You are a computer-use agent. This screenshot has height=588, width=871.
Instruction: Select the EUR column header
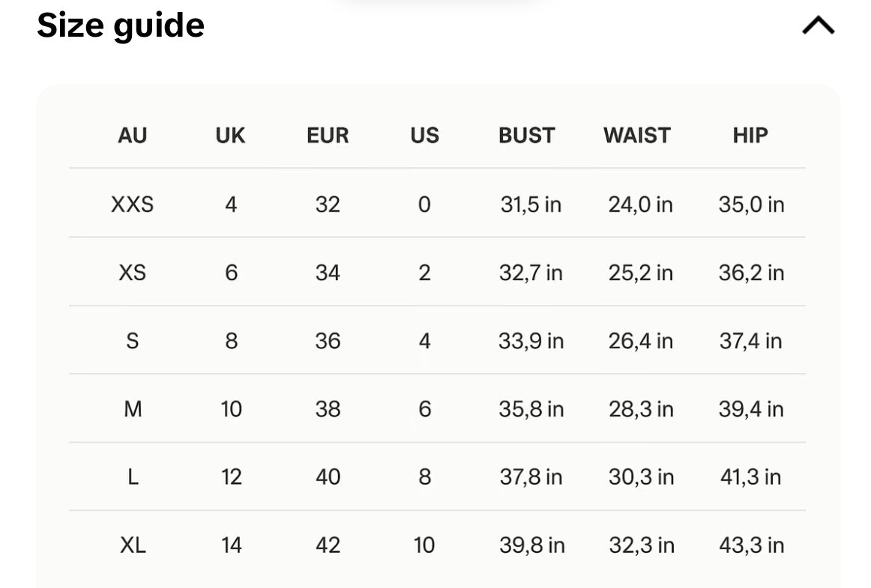[x=328, y=136]
